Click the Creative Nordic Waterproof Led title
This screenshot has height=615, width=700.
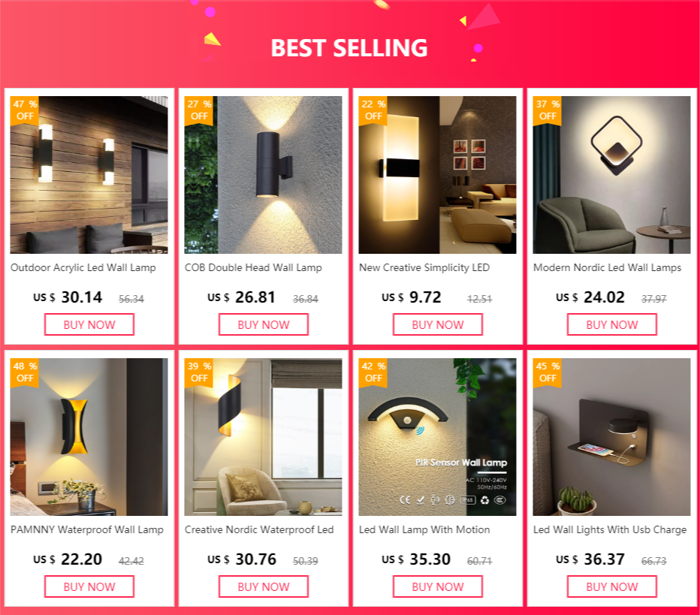259,529
